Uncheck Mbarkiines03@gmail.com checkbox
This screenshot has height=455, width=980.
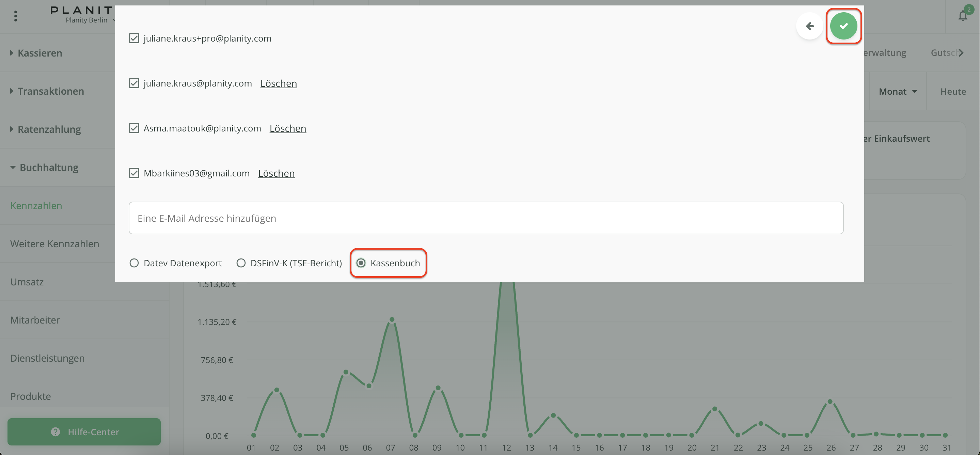coord(134,173)
